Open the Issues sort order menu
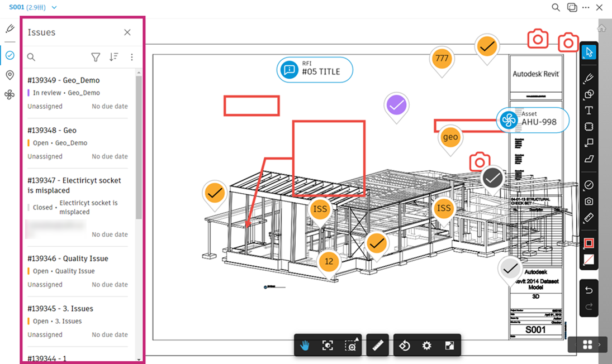 point(113,57)
